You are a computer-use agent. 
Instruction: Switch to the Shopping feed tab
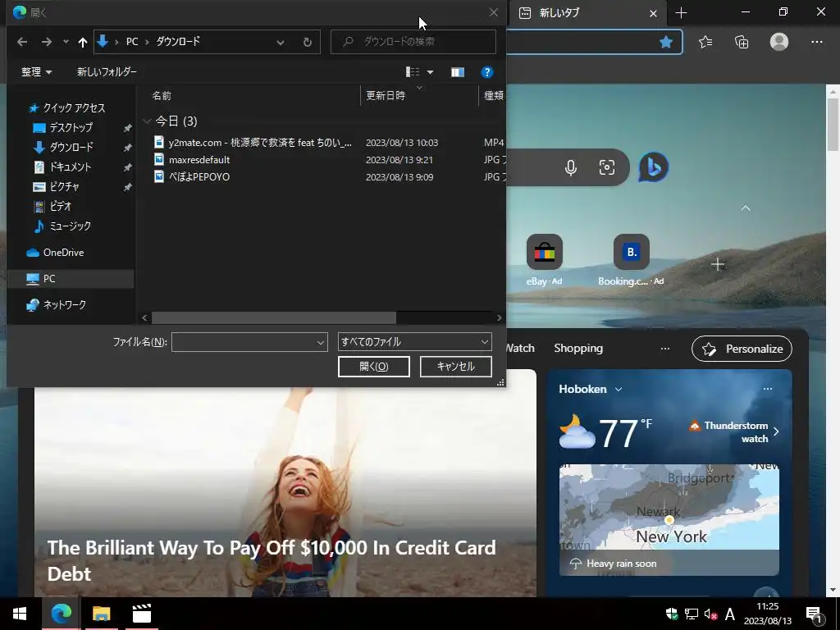[x=578, y=348]
